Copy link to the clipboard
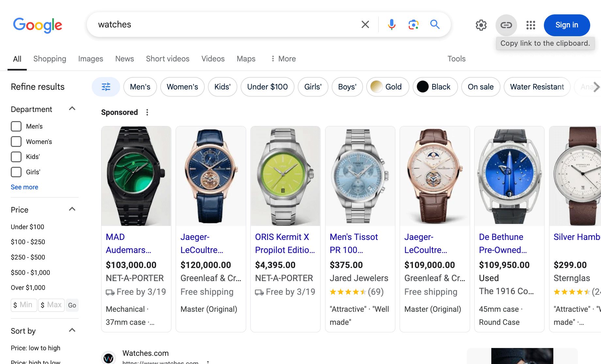The height and width of the screenshot is (364, 601). [506, 25]
